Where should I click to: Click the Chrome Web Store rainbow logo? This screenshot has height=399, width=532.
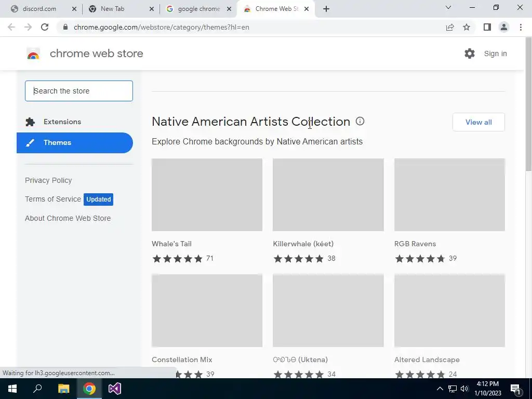tap(33, 54)
